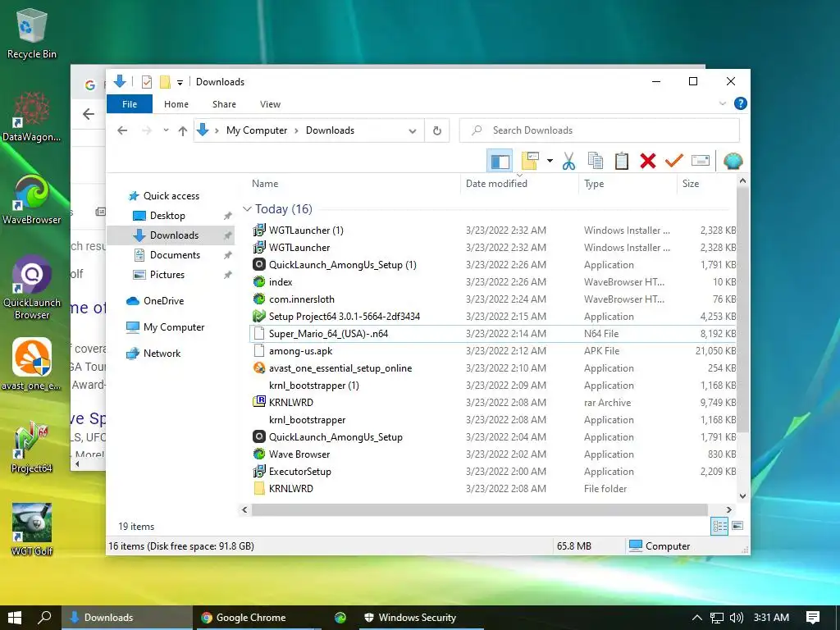
Task: Switch to Details view button in status bar
Action: click(719, 526)
